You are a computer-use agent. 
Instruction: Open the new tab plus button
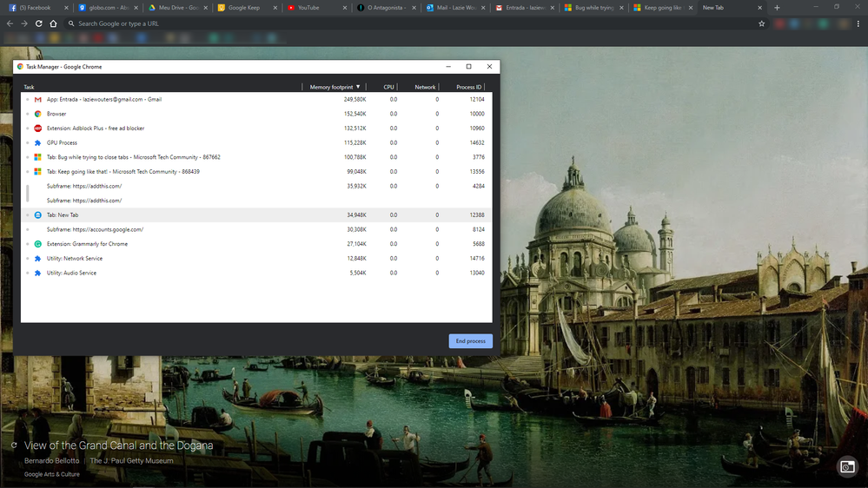777,8
